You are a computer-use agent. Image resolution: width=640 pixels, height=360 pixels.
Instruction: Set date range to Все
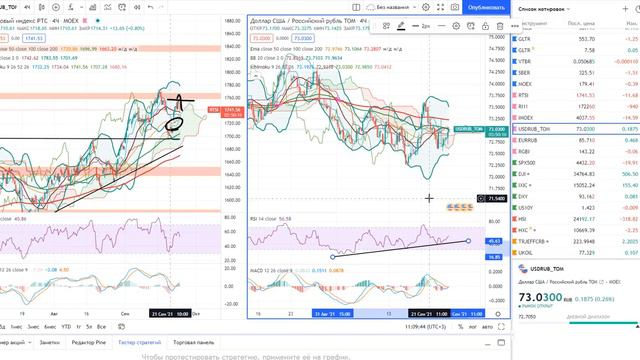click(x=102, y=327)
